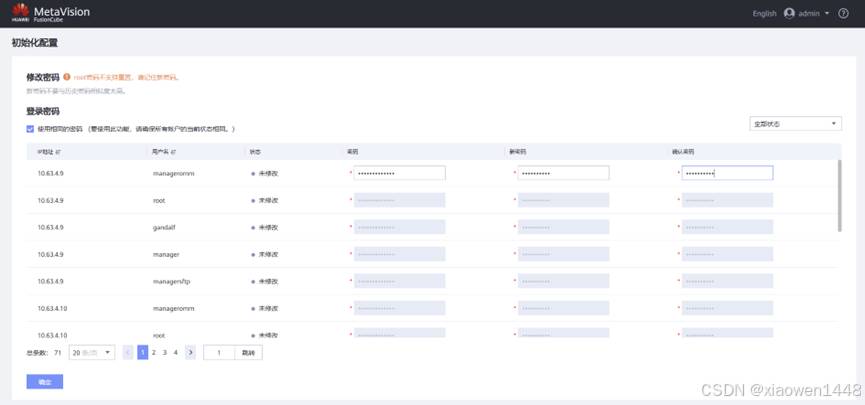Image resolution: width=865 pixels, height=405 pixels.
Task: Sort table by 用户名 column icon
Action: pyautogui.click(x=173, y=152)
